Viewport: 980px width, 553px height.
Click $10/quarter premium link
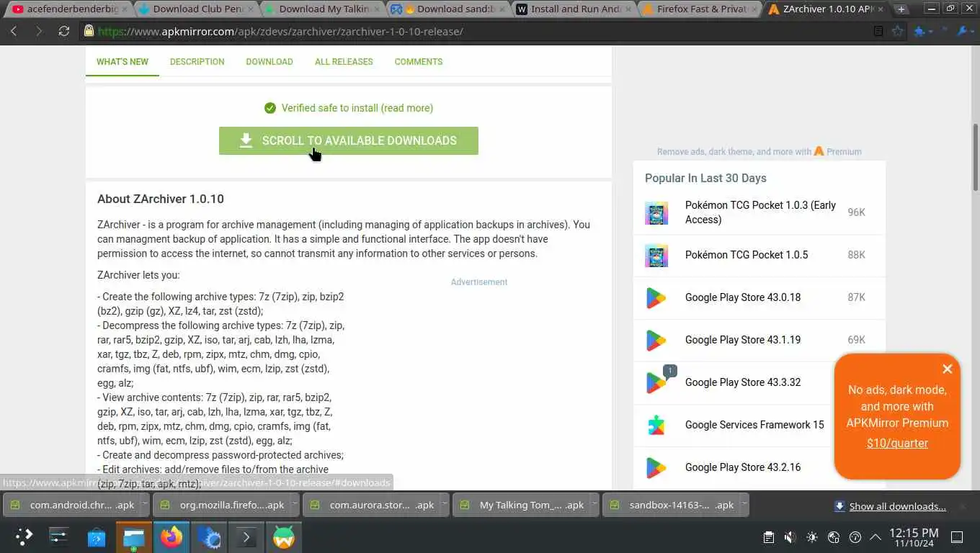pyautogui.click(x=897, y=444)
